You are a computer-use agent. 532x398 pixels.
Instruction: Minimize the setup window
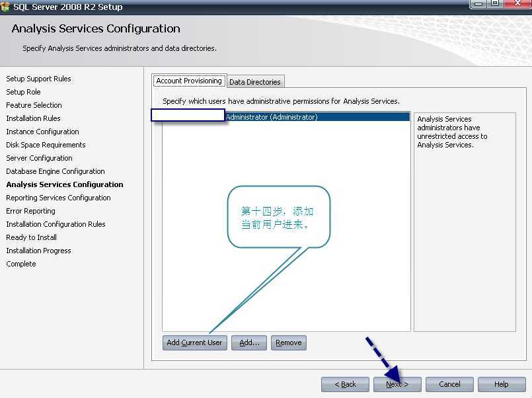click(x=478, y=3)
